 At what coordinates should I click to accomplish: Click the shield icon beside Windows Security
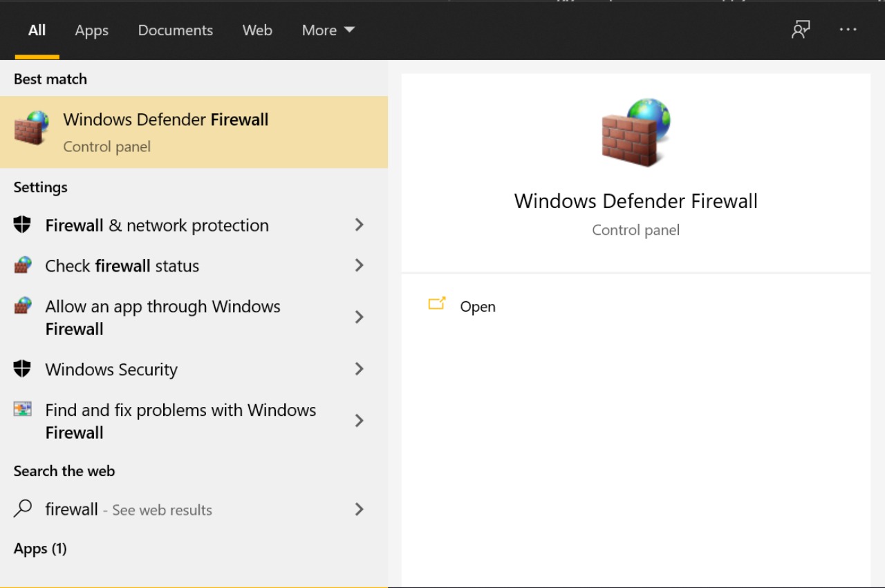coord(22,369)
